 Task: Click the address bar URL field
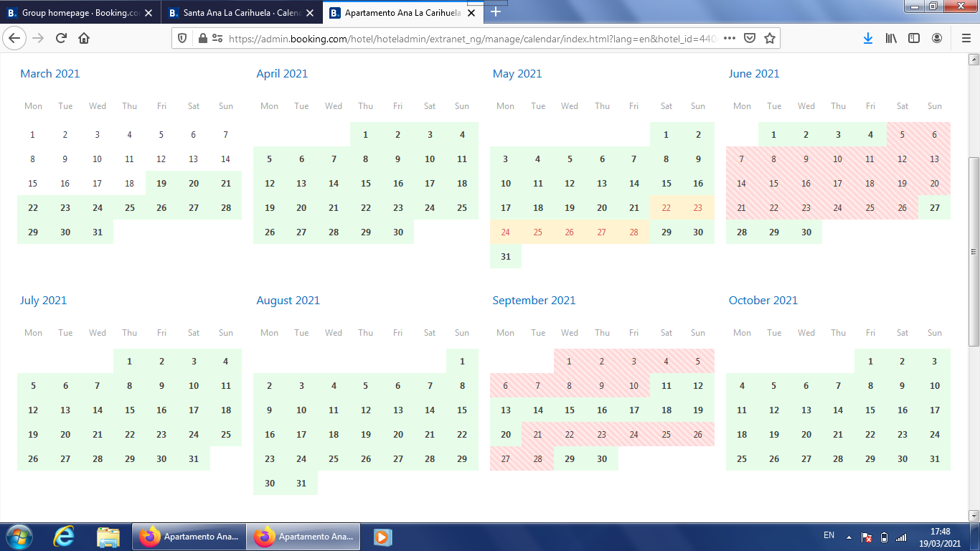pos(466,39)
